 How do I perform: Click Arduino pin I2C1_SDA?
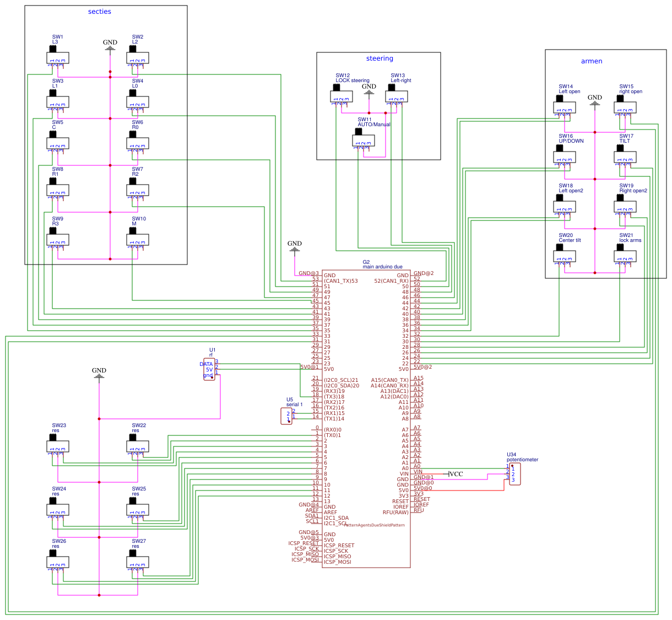[x=337, y=518]
